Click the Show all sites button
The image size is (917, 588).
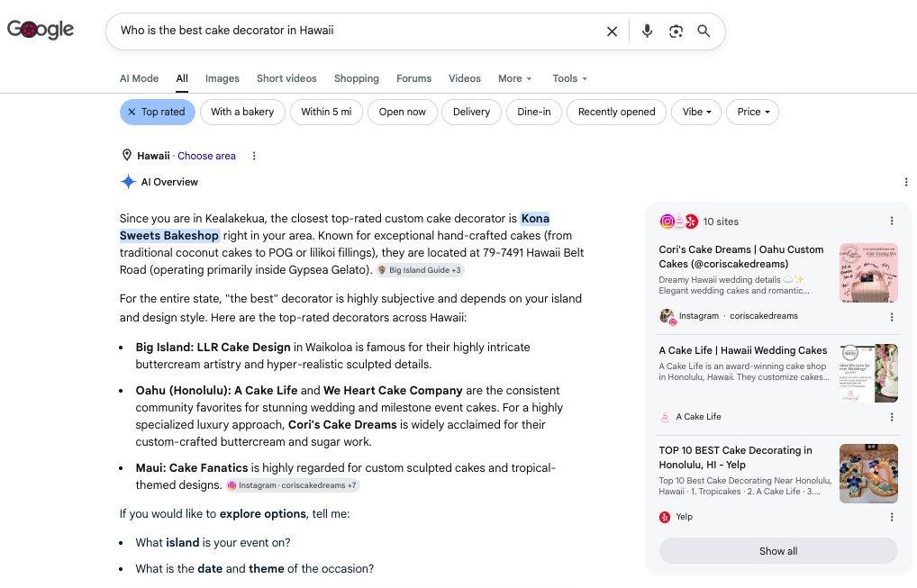(x=777, y=550)
